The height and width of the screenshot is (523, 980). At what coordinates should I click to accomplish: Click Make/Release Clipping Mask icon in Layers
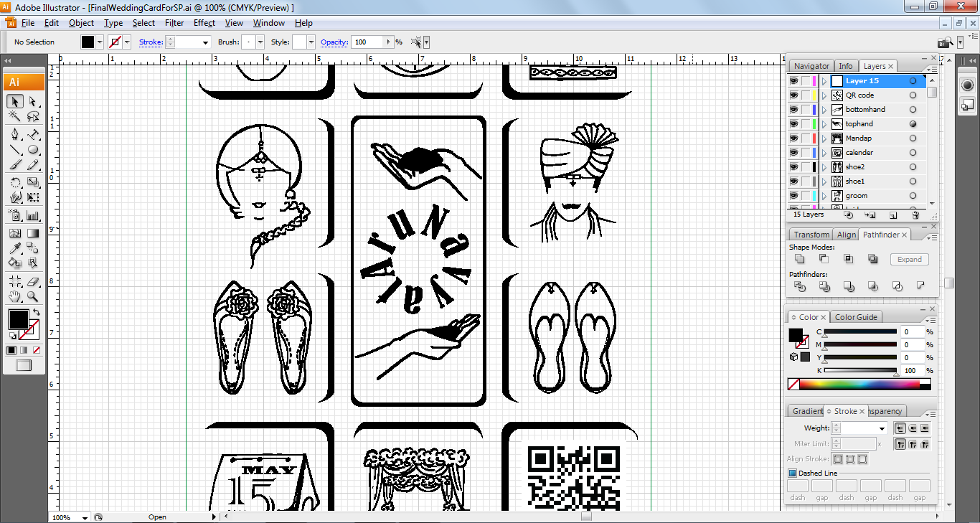click(849, 215)
